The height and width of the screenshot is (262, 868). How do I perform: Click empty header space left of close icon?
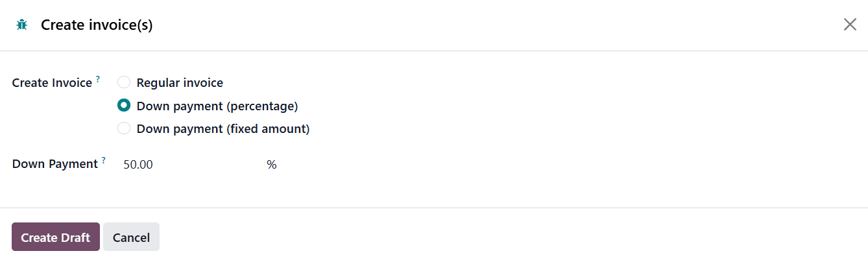click(x=519, y=25)
